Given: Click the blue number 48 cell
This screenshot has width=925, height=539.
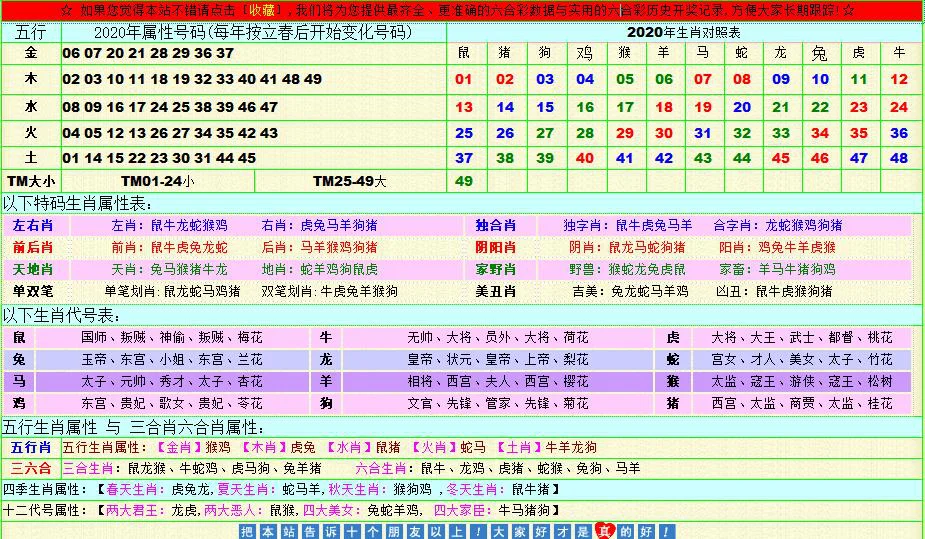Looking at the screenshot, I should point(898,157).
